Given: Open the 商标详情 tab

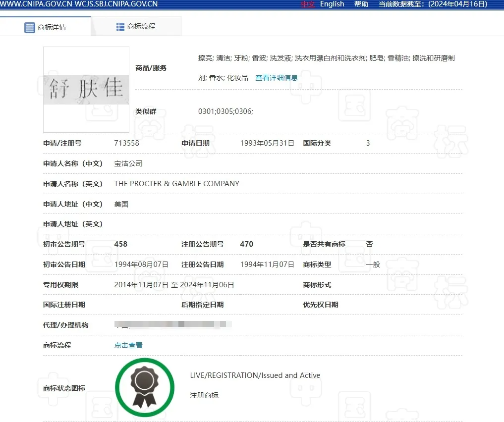Looking at the screenshot, I should pyautogui.click(x=45, y=26).
